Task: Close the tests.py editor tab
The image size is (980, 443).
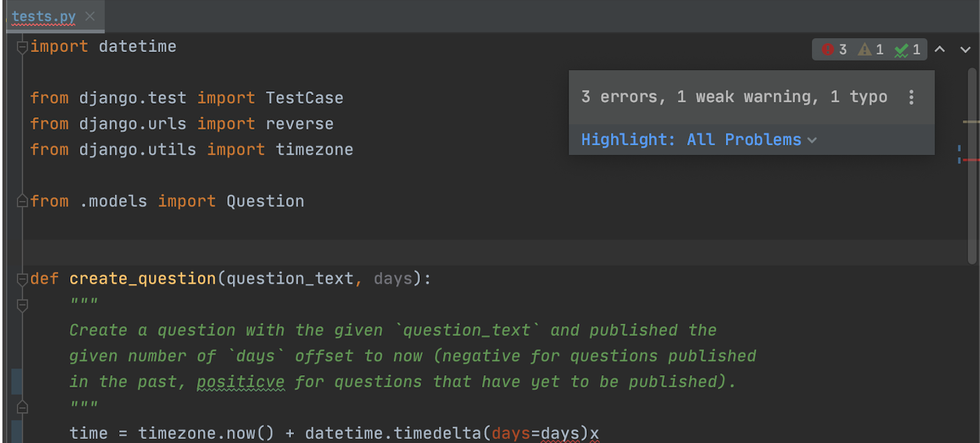Action: (90, 16)
